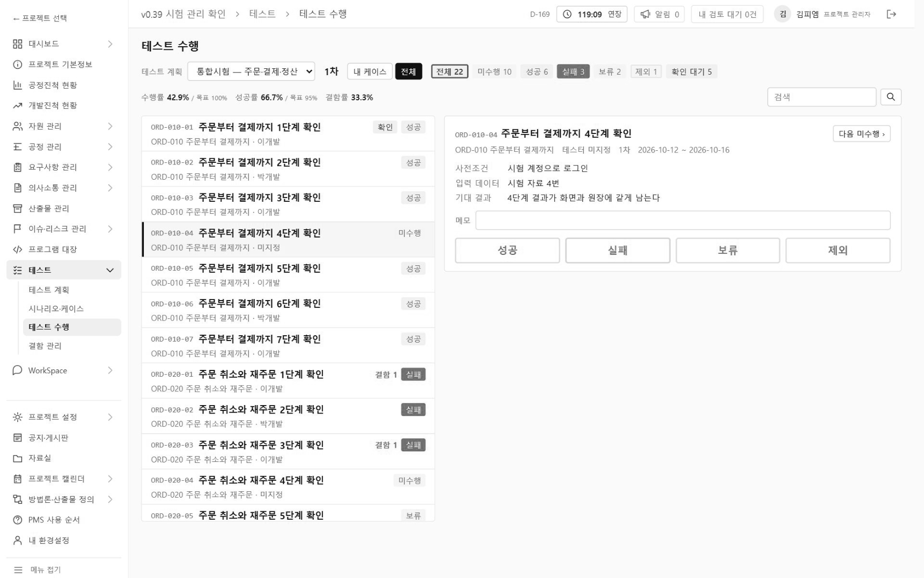Click the 대시보드 grid icon
The image size is (924, 578).
[17, 44]
